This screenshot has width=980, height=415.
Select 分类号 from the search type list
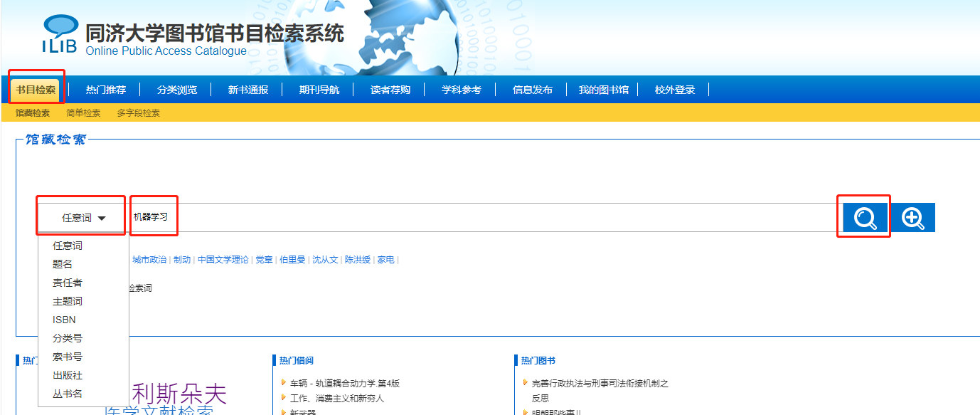pos(68,338)
